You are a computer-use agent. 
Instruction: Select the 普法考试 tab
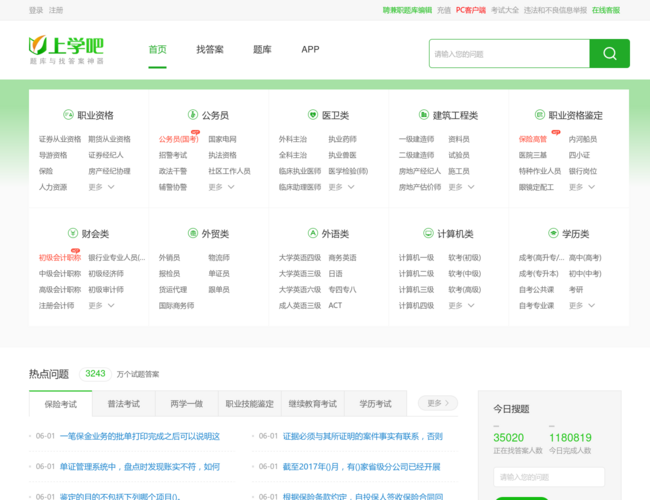pos(124,404)
